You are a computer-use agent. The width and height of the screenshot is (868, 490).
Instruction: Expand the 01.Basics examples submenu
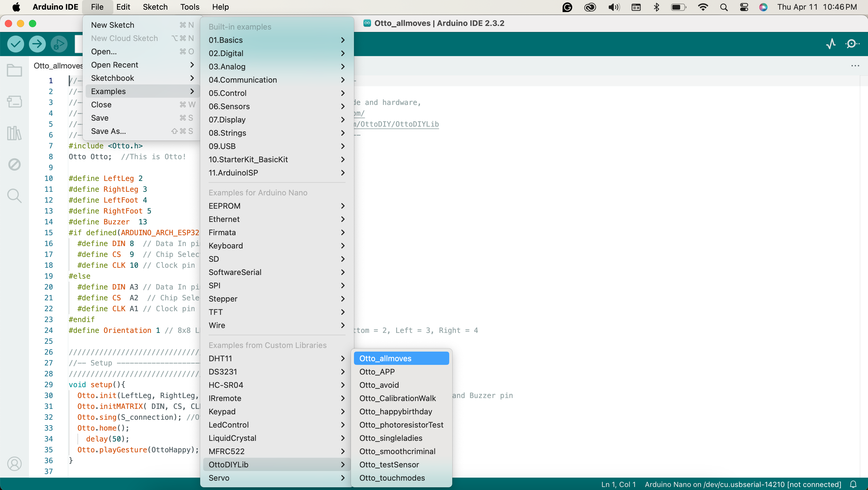(277, 40)
